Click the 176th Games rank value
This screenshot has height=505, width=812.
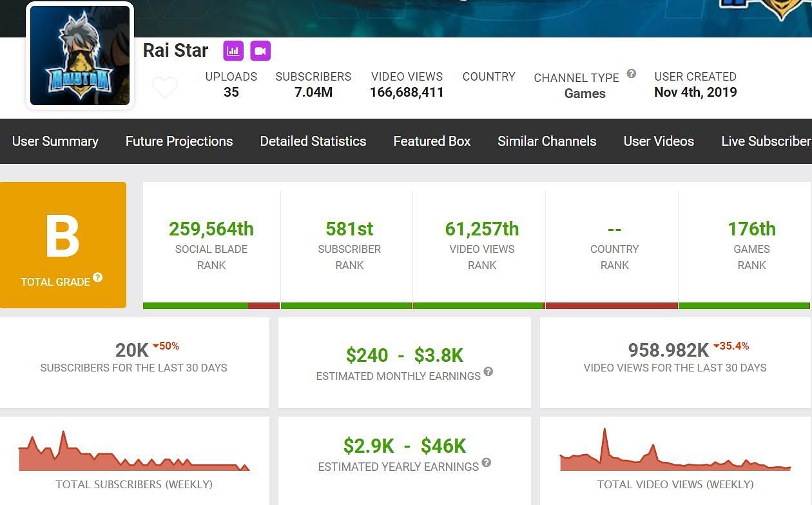pos(751,229)
